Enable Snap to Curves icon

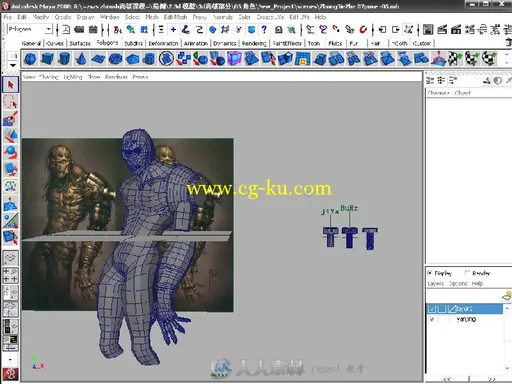click(323, 30)
